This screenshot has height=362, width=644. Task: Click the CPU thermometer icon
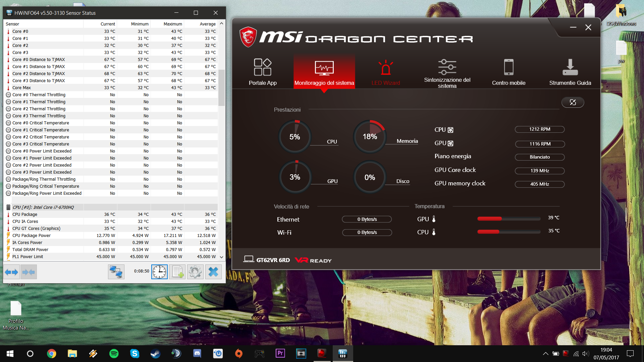click(434, 232)
